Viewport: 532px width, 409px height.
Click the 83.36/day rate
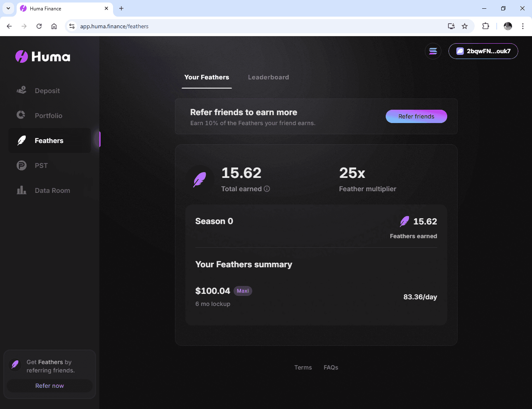click(x=420, y=297)
